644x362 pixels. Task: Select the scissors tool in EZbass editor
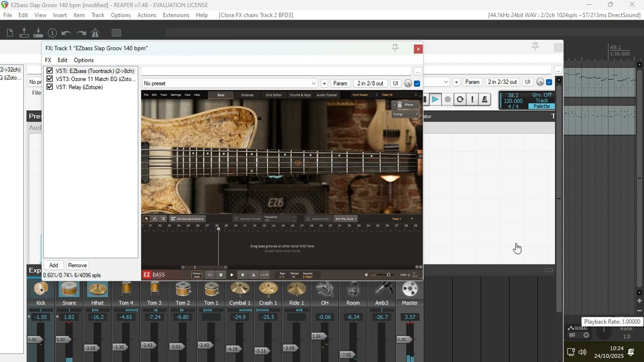click(x=163, y=219)
